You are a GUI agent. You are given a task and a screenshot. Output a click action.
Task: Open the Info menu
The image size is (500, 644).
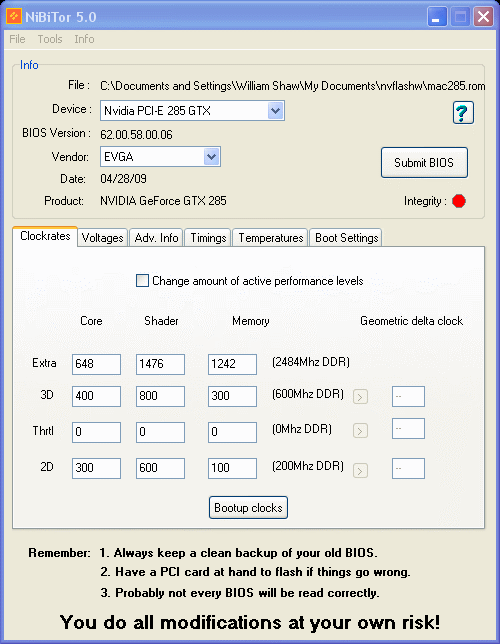click(84, 39)
